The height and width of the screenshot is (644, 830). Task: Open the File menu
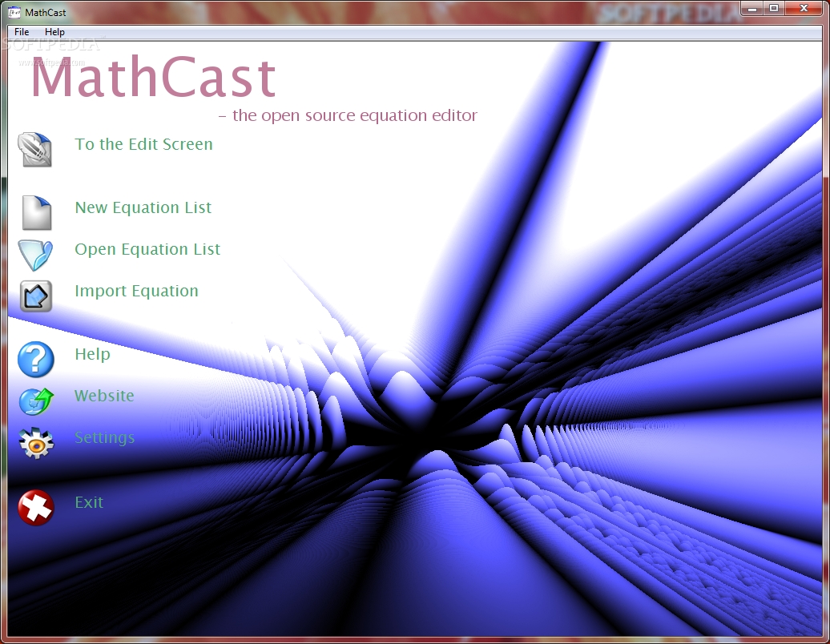(22, 32)
